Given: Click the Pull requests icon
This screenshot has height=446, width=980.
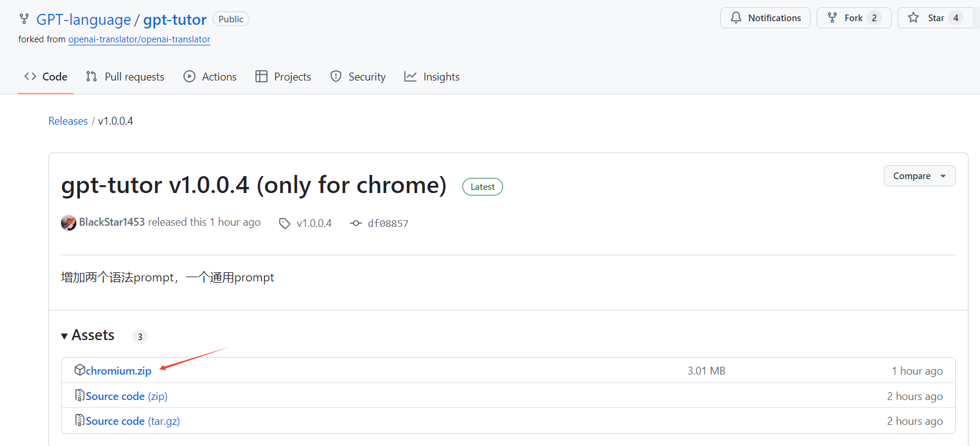Looking at the screenshot, I should coord(91,76).
